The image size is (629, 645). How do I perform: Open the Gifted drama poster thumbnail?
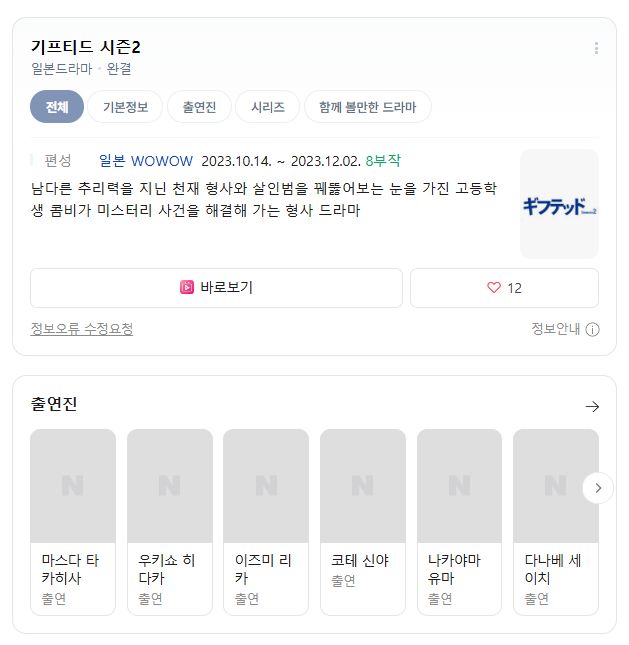pyautogui.click(x=559, y=205)
